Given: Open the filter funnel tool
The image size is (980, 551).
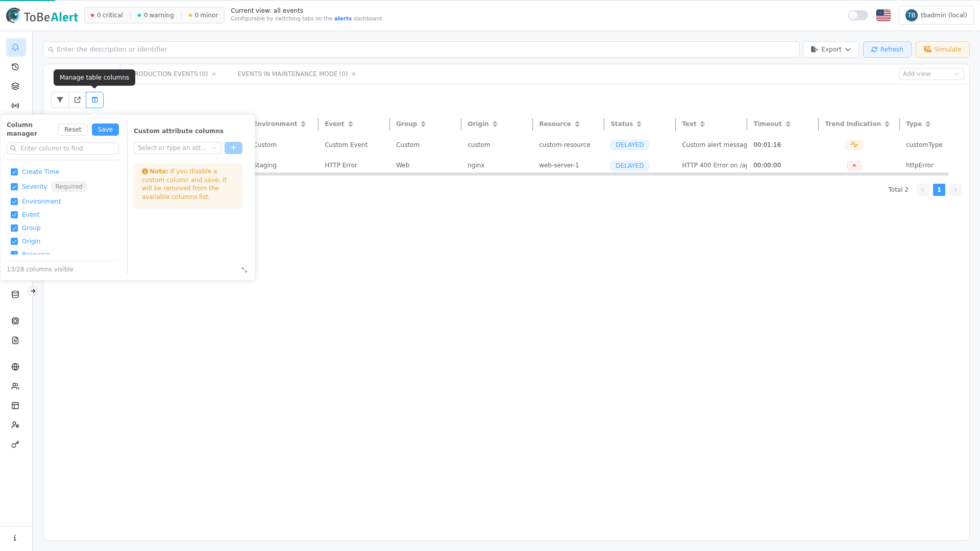Looking at the screenshot, I should point(60,100).
